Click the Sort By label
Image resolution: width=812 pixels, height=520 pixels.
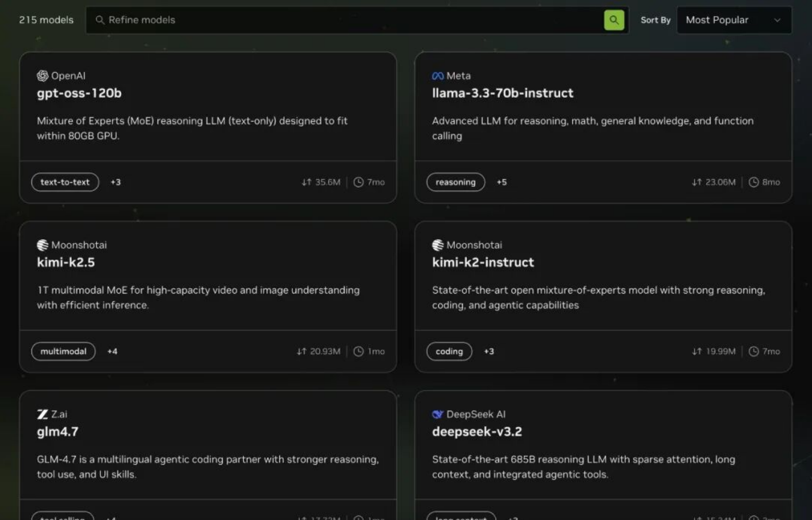pos(656,20)
